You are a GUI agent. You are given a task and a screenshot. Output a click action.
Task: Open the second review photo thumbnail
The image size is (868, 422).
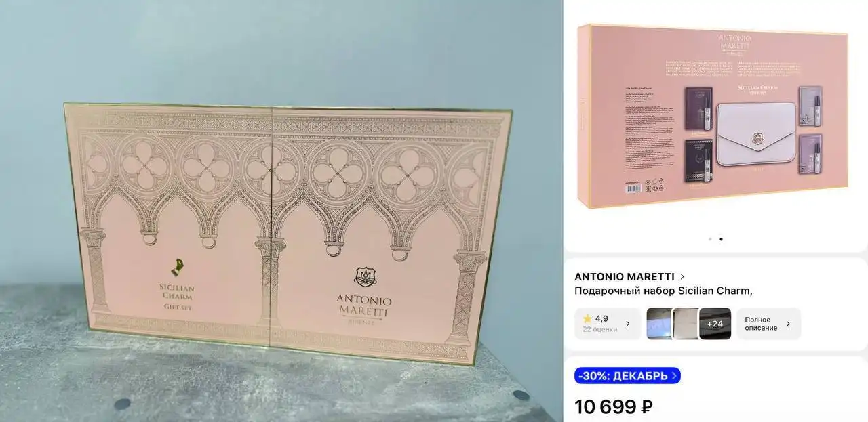[x=686, y=324]
